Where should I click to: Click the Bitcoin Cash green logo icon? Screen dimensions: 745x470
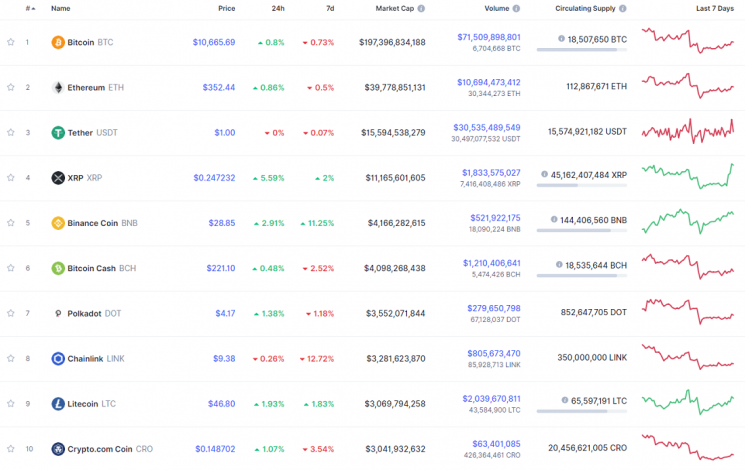58,268
